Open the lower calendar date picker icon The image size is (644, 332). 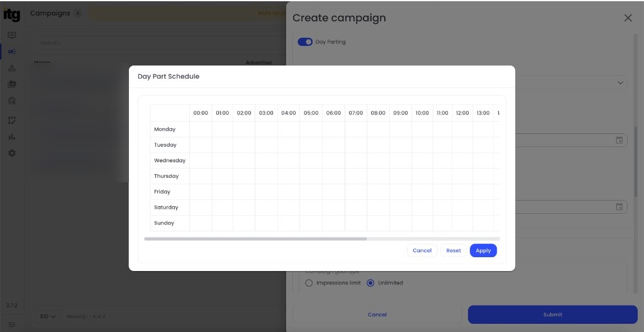619,207
